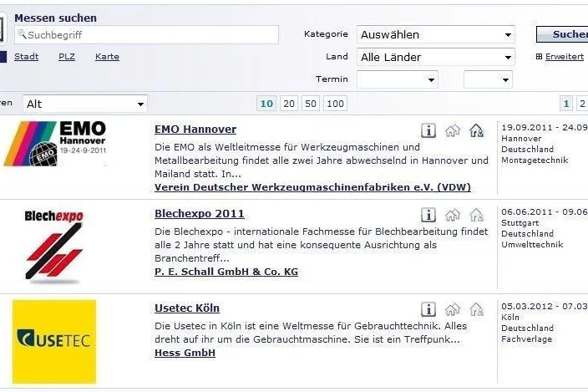Click the Stuttgart city text

tap(520, 223)
